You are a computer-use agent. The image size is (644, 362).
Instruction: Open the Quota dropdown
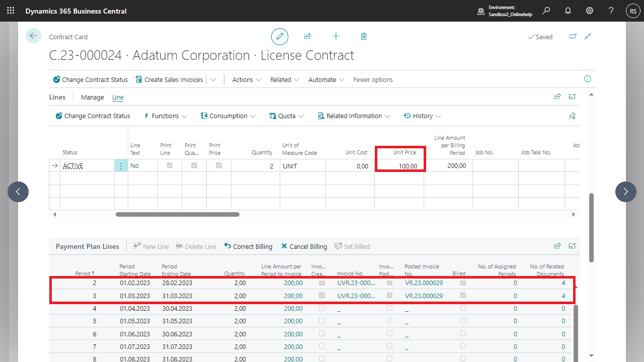click(x=287, y=116)
